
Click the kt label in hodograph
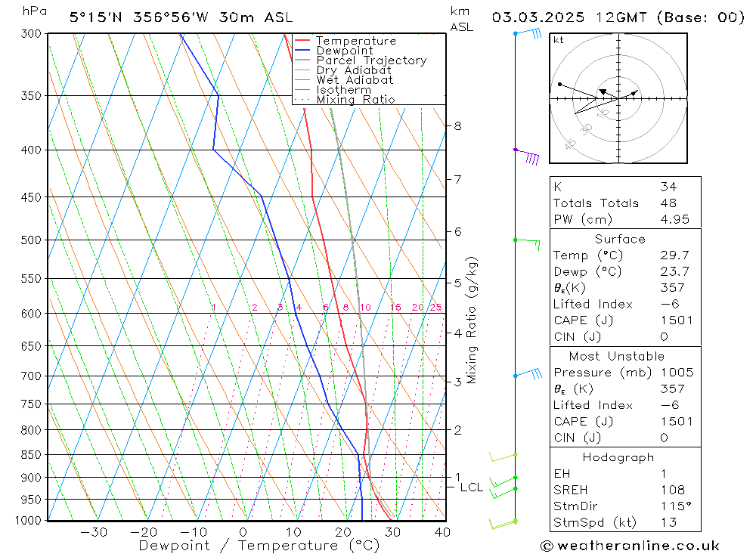click(559, 40)
